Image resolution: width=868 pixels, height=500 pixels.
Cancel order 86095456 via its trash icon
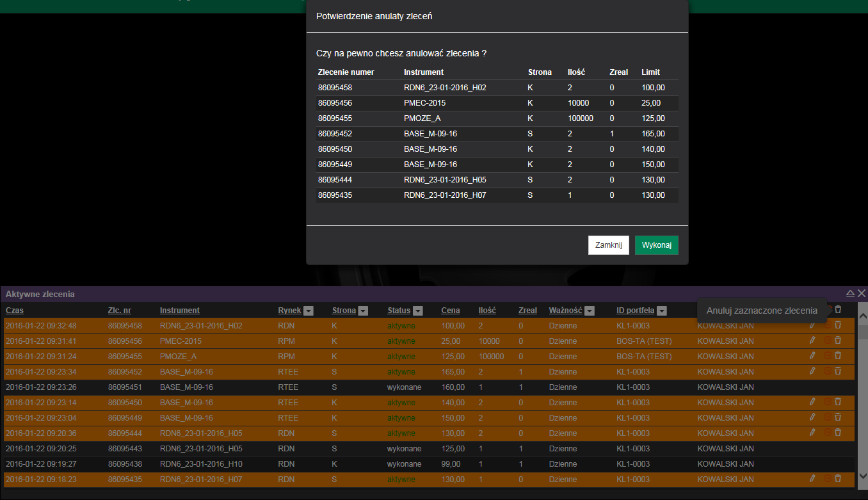tap(838, 340)
